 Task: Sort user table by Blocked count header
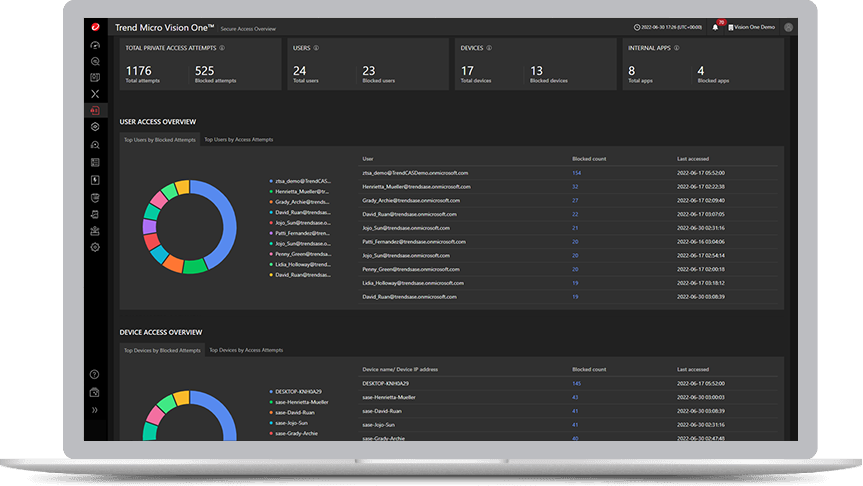(589, 159)
